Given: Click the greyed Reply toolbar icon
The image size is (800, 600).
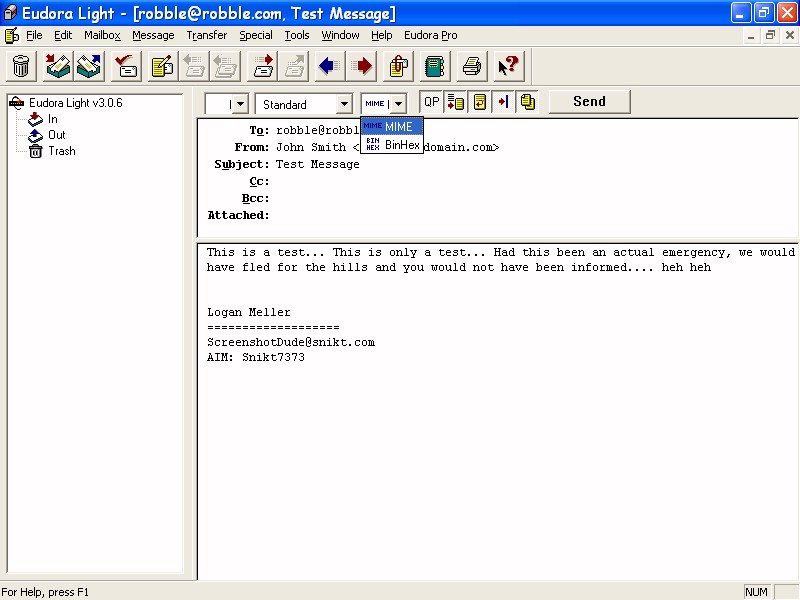Looking at the screenshot, I should click(194, 66).
